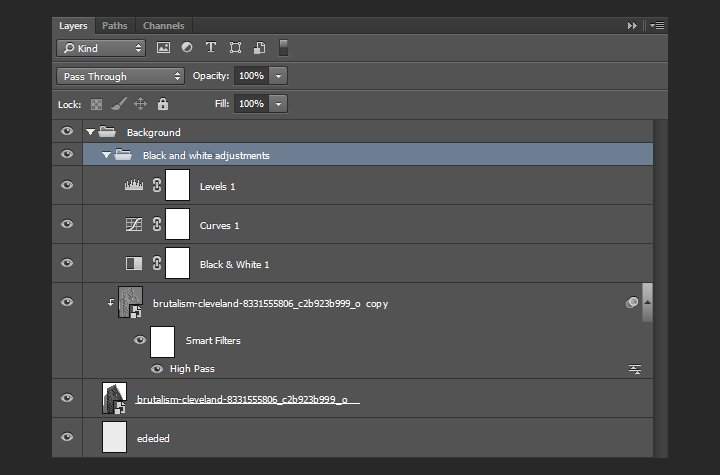This screenshot has height=475, width=720.
Task: Open the Fill slider dropdown arrow
Action: coord(278,104)
